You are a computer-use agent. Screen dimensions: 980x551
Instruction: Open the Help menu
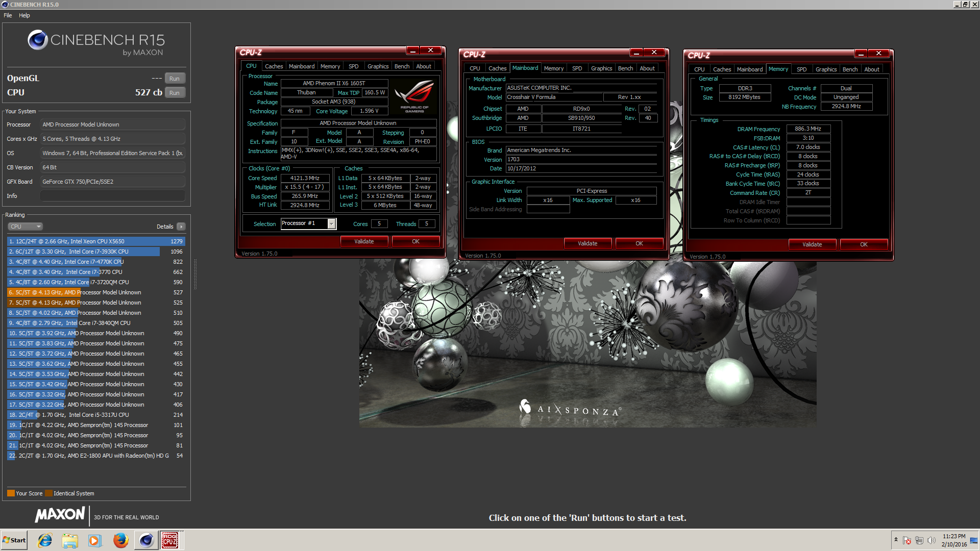tap(24, 15)
